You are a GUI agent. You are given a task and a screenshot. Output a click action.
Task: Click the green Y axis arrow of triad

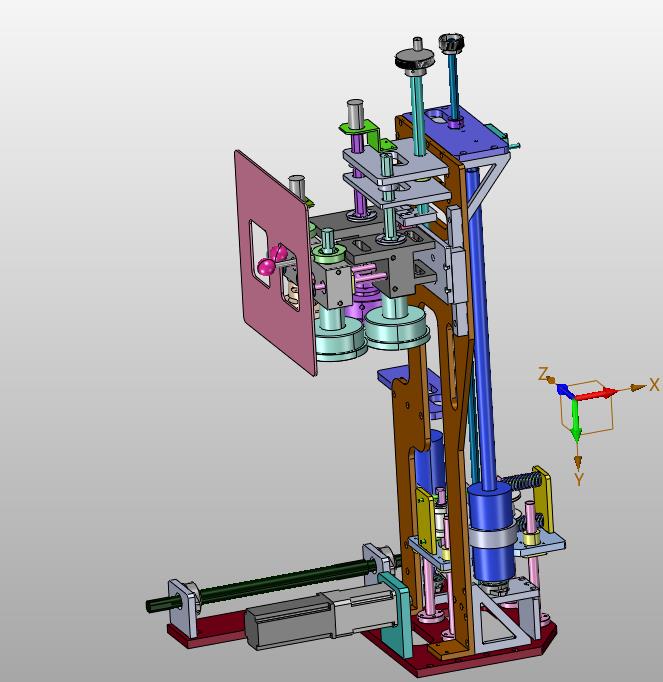pos(576,420)
